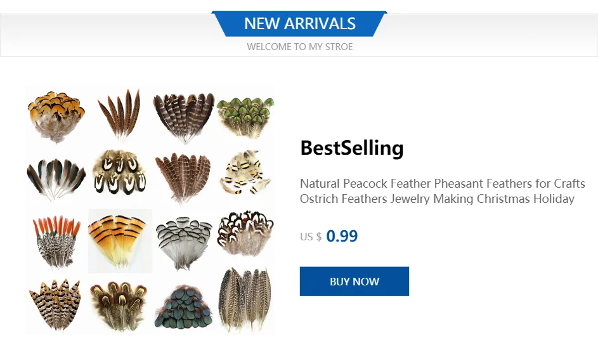598x364 pixels.
Task: Choose the dark teal and white feathers
Action: pos(56,178)
